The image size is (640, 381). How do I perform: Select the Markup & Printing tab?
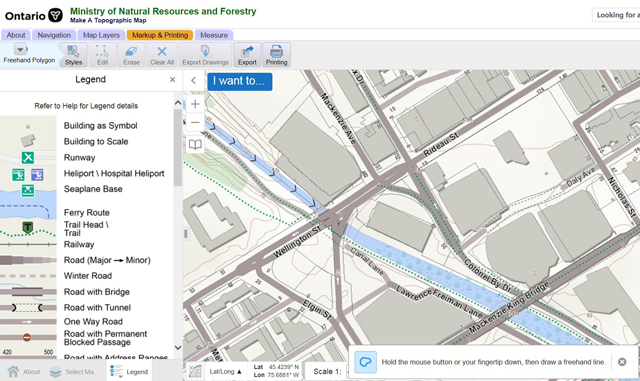[x=160, y=35]
